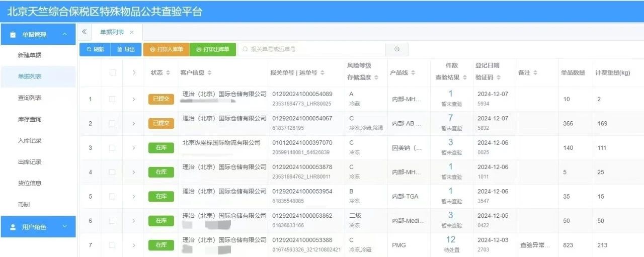
Task: Close the 单据列表 tab
Action: pyautogui.click(x=132, y=32)
